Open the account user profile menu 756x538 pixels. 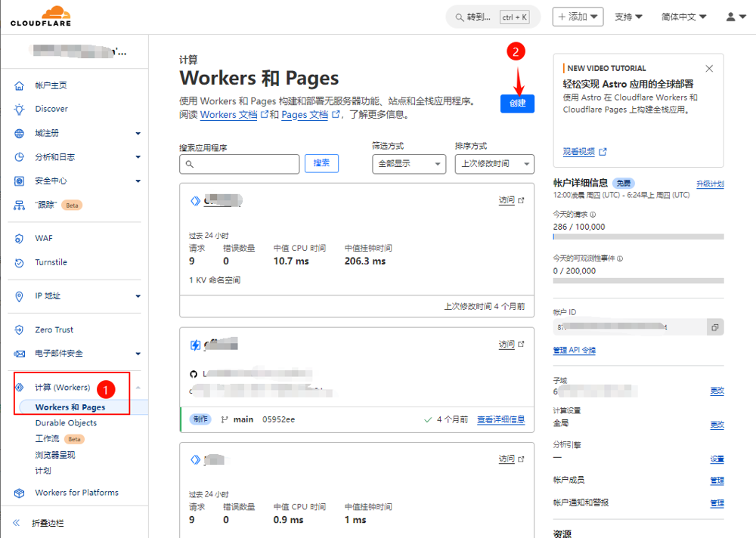[x=735, y=17]
